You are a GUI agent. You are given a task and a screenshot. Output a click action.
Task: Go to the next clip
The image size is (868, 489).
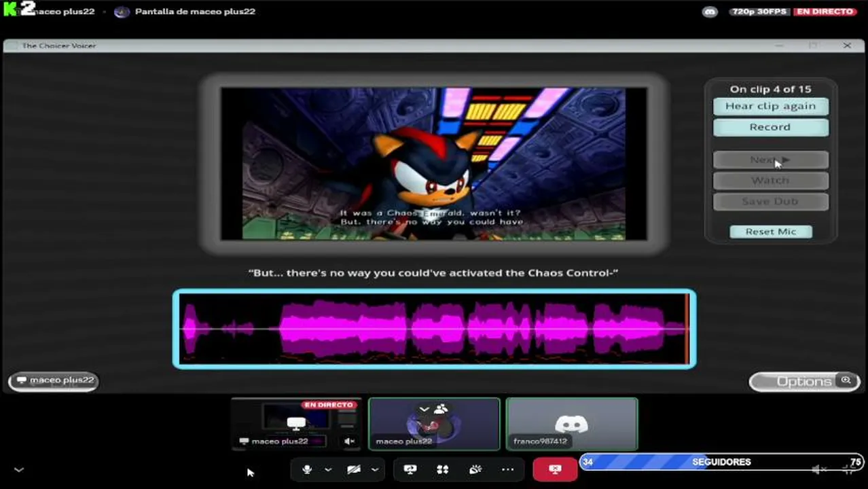[770, 160]
